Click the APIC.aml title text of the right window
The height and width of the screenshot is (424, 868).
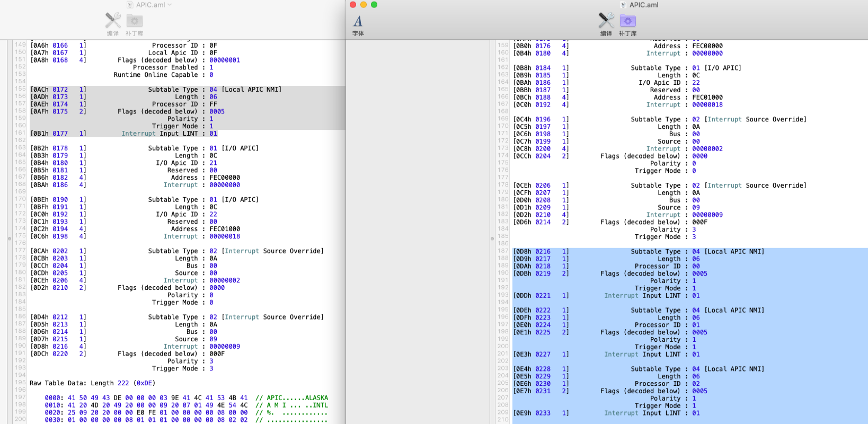(x=644, y=5)
